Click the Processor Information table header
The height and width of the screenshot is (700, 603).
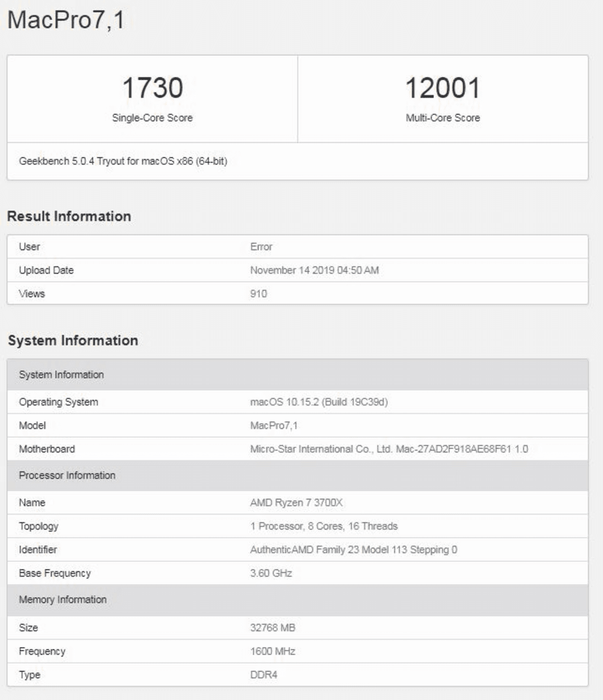tap(297, 475)
